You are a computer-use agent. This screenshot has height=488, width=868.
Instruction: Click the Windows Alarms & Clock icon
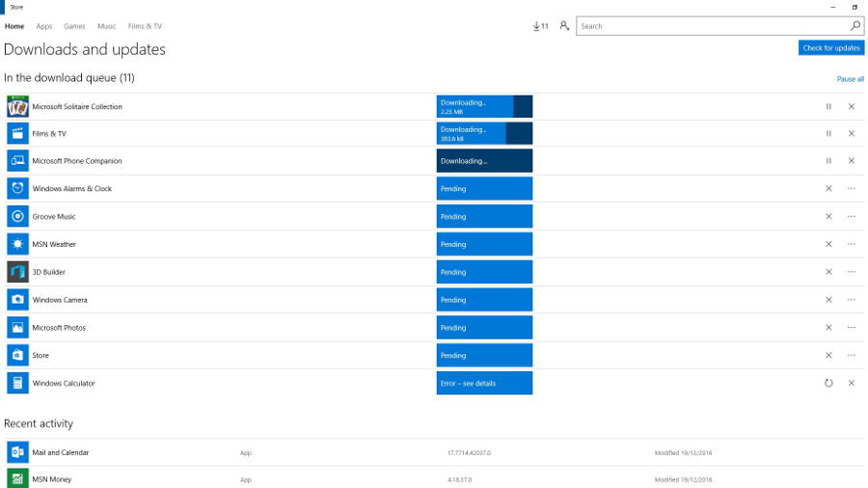(x=17, y=188)
